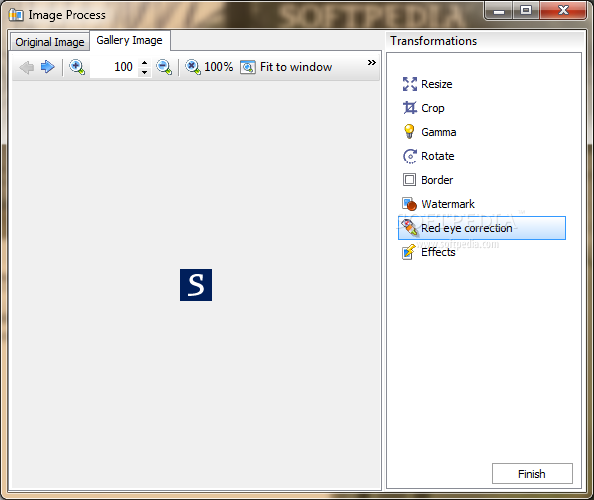Viewport: 594px width, 500px height.
Task: Select the Gamma light bulb icon
Action: (409, 132)
